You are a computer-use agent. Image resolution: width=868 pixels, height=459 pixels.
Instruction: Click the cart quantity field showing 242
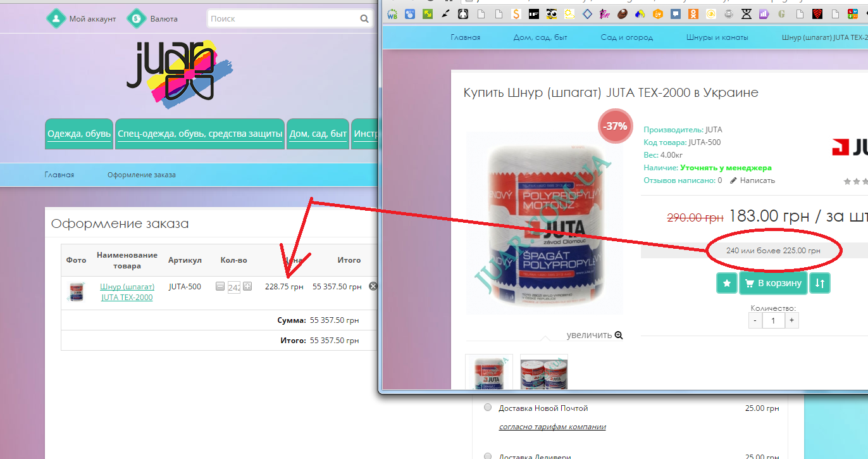tap(233, 287)
